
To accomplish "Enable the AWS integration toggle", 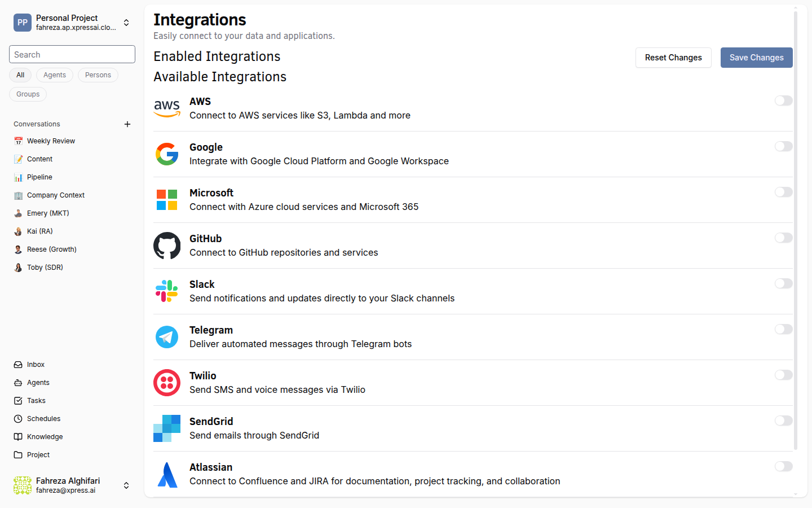I will 784,100.
